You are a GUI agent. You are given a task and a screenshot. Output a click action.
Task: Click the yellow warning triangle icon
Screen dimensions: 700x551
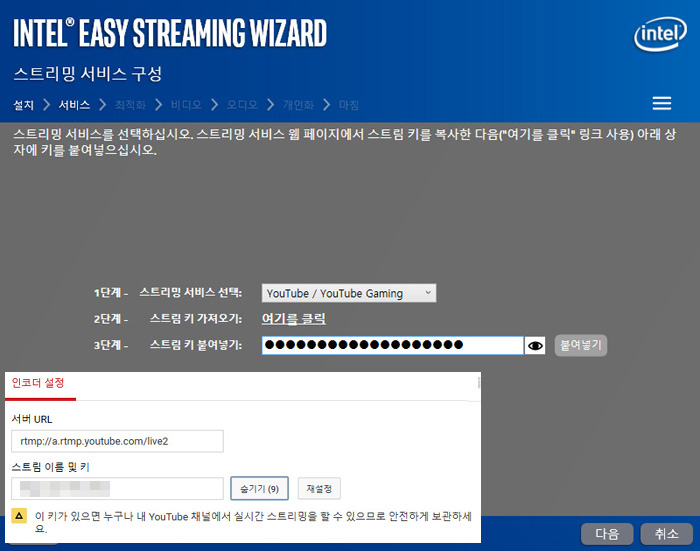(19, 515)
